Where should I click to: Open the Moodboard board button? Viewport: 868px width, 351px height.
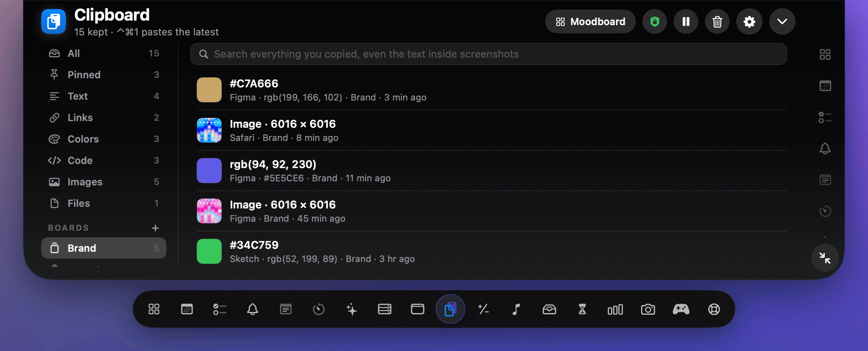590,21
